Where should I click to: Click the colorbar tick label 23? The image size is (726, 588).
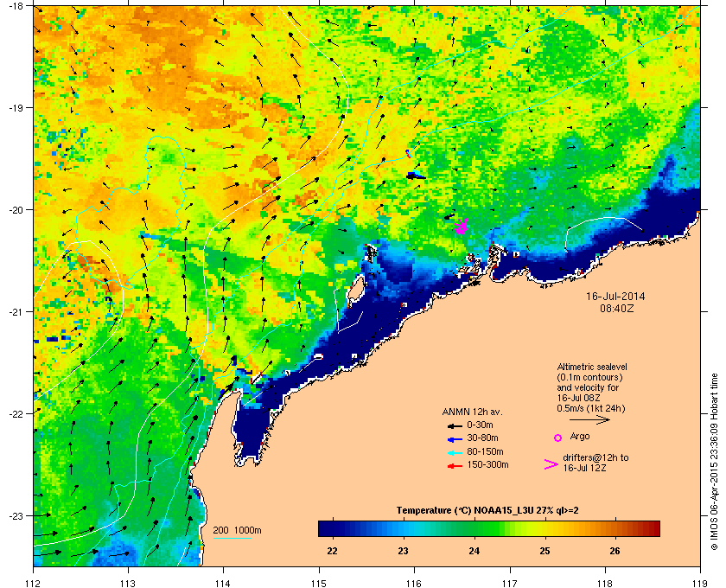403,552
